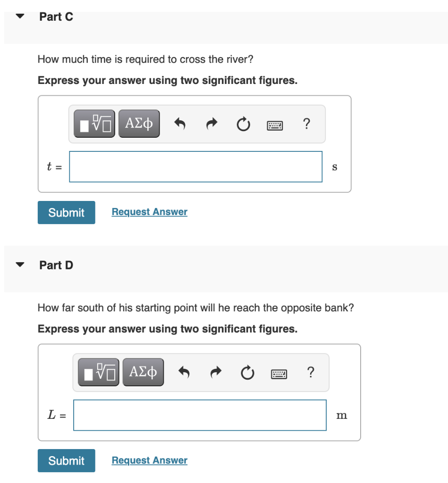The height and width of the screenshot is (483, 448).
Task: Click the redo arrow in Part C toolbar
Action: pos(211,123)
